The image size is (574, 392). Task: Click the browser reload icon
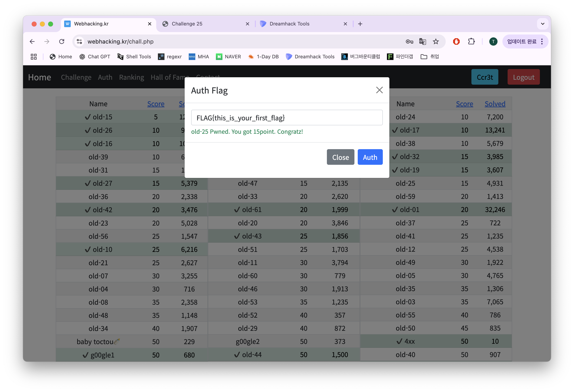click(x=62, y=42)
